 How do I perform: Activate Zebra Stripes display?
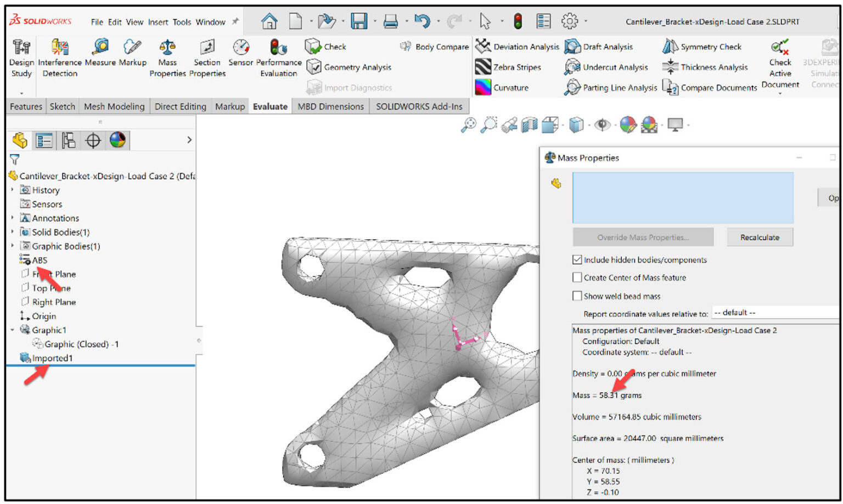[x=508, y=67]
